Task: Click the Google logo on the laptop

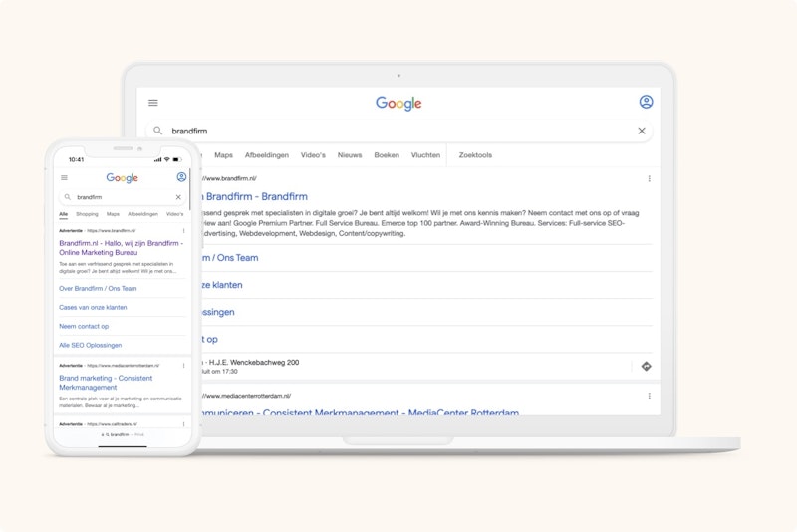Action: pyautogui.click(x=398, y=103)
